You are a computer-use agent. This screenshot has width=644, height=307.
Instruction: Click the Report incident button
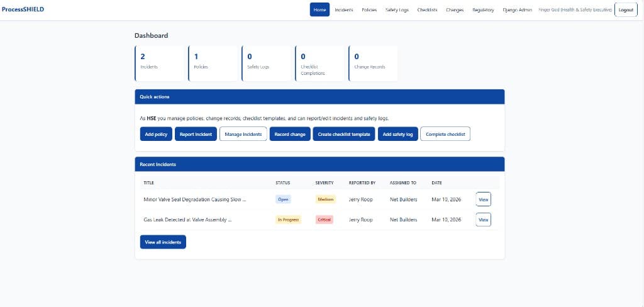coord(196,134)
